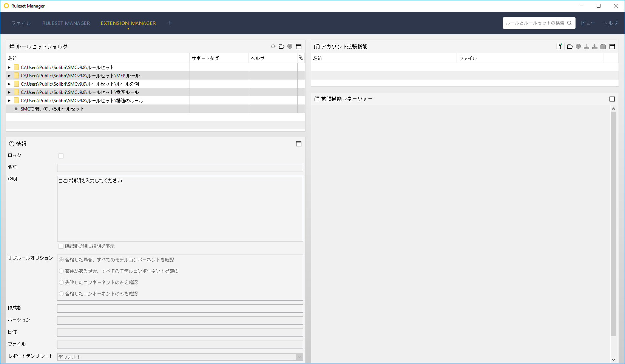Click new extension file icon in アカウント拡張機能
This screenshot has width=625, height=364.
point(559,46)
